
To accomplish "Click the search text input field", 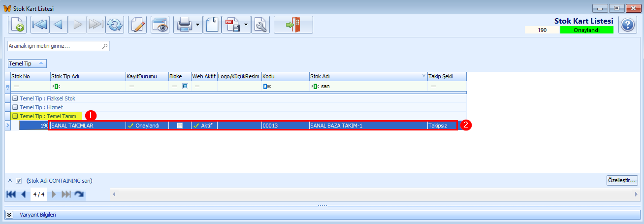I will pos(58,46).
